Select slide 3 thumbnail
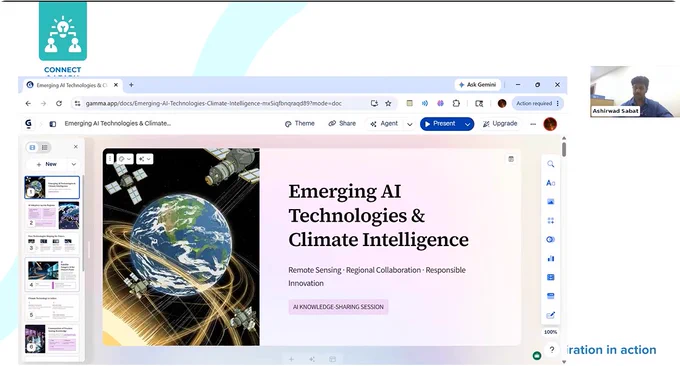The image size is (680, 366). click(x=52, y=243)
